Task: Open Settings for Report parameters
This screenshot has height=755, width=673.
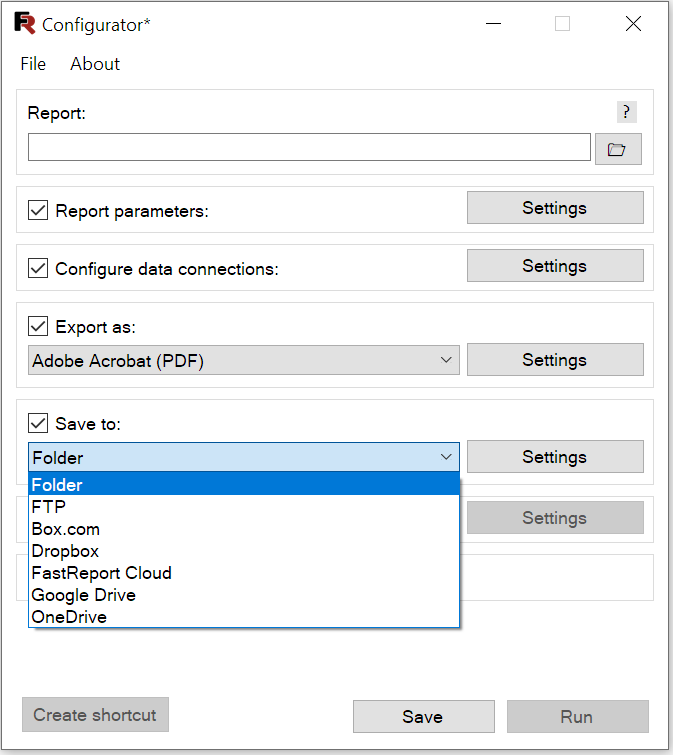Action: click(555, 208)
